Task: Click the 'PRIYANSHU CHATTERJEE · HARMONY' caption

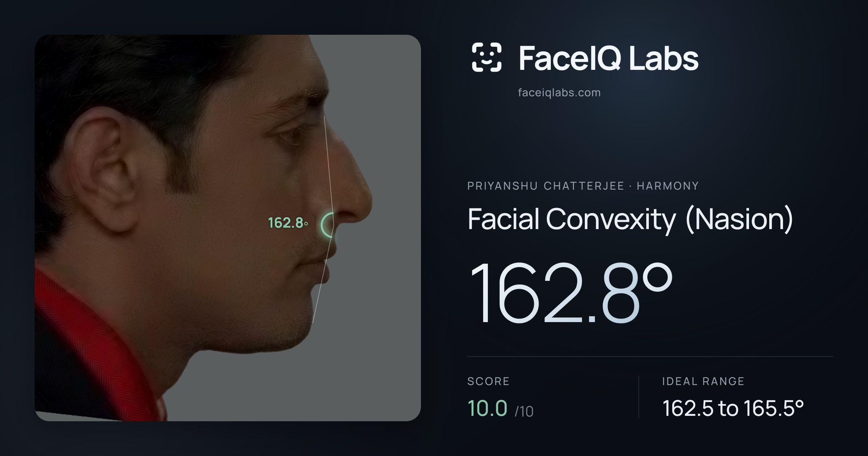Action: click(583, 186)
